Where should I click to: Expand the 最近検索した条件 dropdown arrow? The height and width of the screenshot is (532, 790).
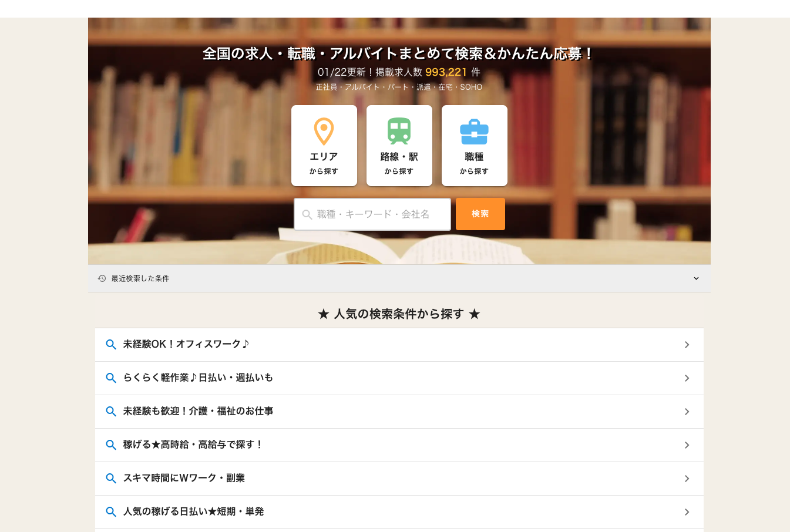696,278
